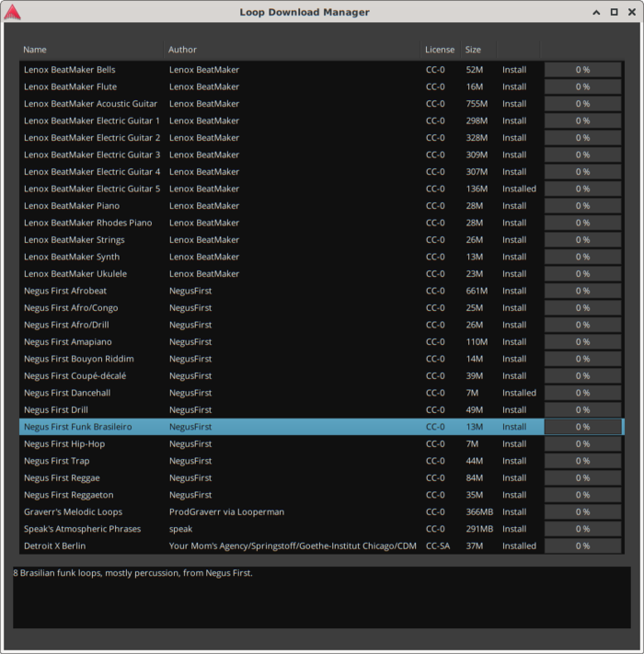The width and height of the screenshot is (644, 654).
Task: Click progress bar for Negus First Funk Brasileiro
Action: (582, 428)
